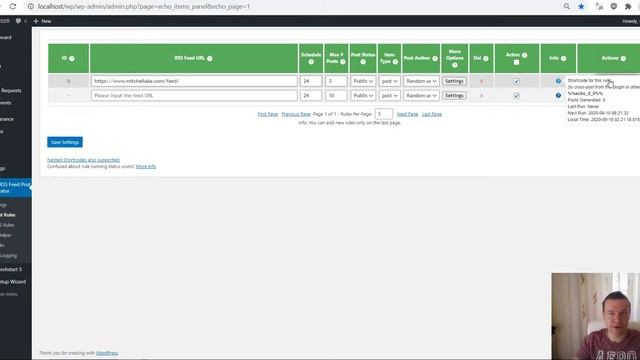Open the browser zoom magnifier icon
640x360 pixels.
coord(567,7)
